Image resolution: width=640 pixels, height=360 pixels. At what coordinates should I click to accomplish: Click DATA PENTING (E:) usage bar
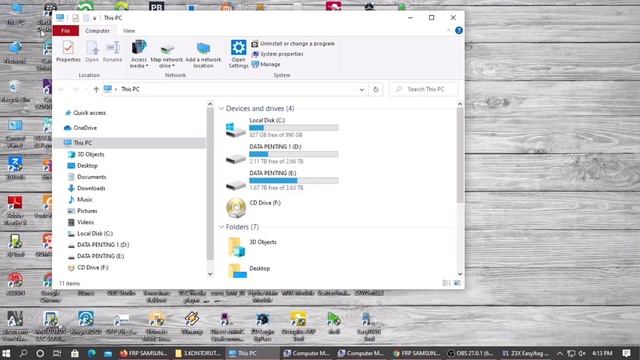pos(294,181)
